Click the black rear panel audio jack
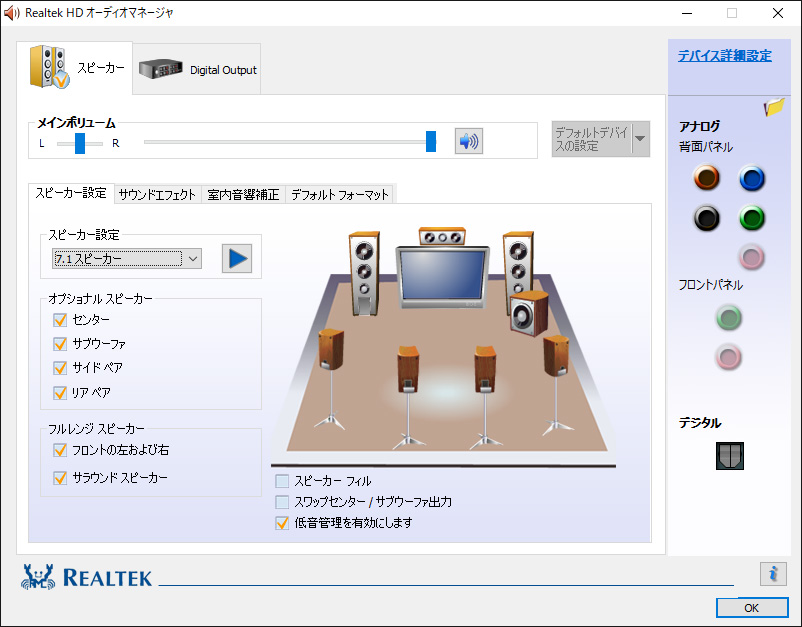 click(x=706, y=218)
